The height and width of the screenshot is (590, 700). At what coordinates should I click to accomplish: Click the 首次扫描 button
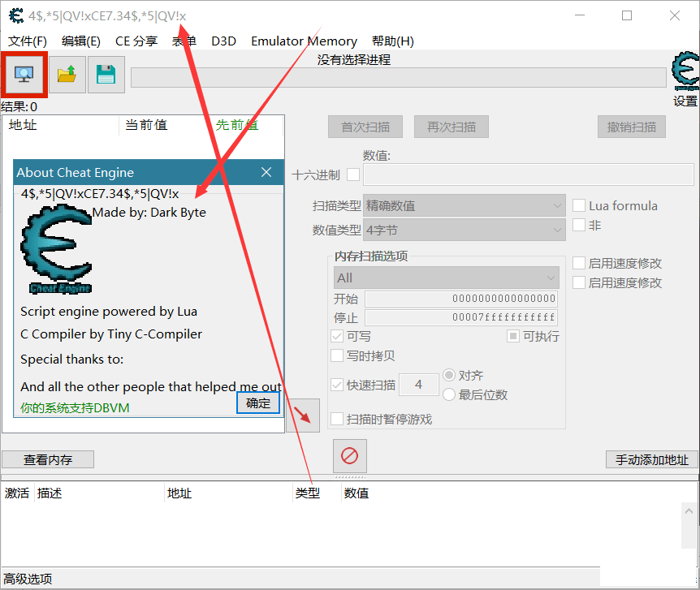(x=365, y=127)
